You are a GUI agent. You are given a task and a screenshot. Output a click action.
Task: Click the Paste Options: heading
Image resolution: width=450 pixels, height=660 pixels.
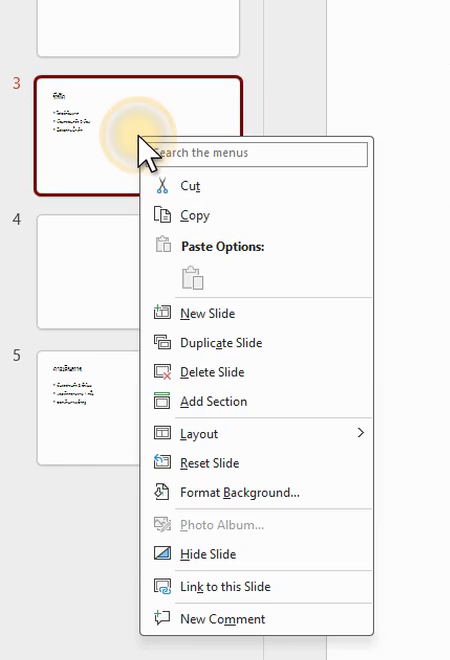[x=223, y=246]
